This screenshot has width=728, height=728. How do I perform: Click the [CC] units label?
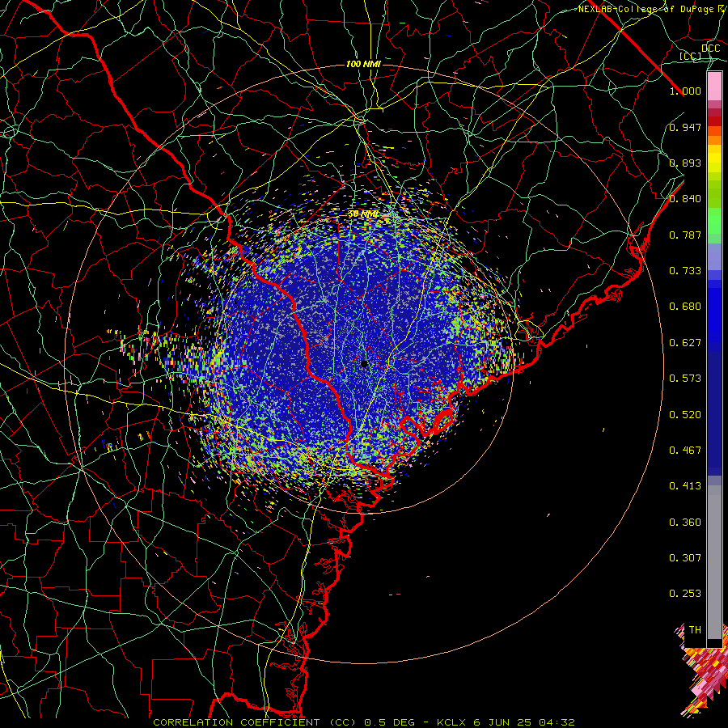tap(691, 56)
